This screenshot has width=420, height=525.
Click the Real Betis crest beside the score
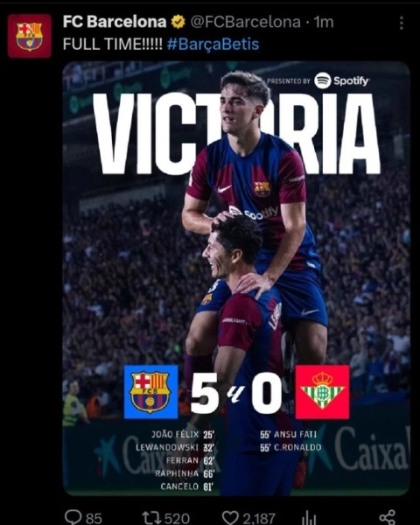tap(322, 392)
